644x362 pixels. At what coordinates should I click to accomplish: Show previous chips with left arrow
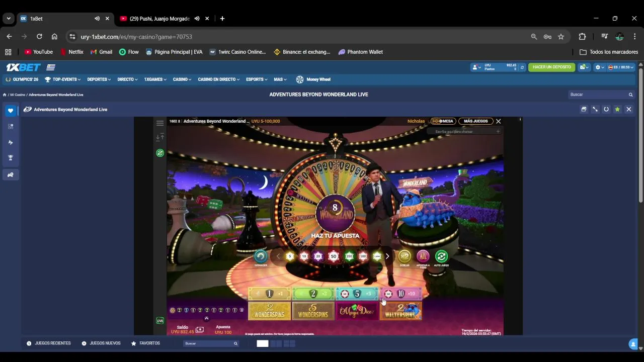278,256
